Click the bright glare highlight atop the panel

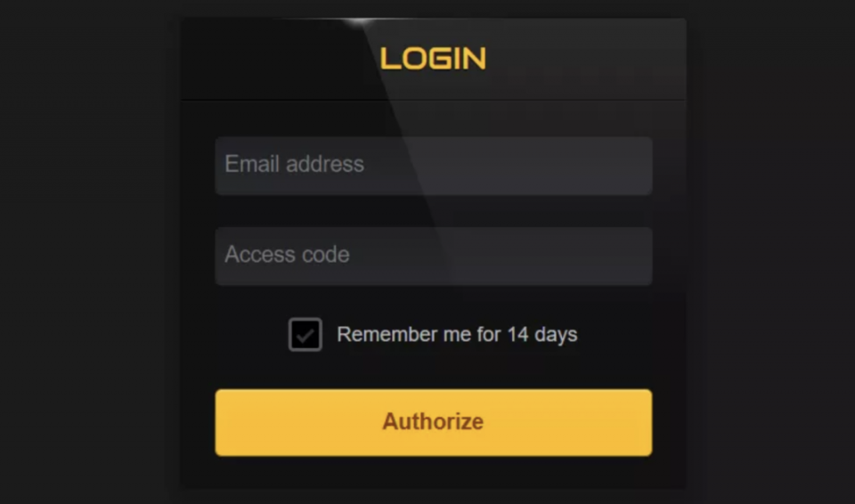[360, 22]
